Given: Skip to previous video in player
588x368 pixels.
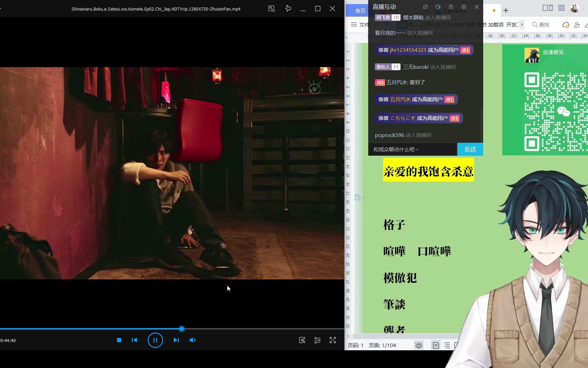Looking at the screenshot, I should [134, 340].
